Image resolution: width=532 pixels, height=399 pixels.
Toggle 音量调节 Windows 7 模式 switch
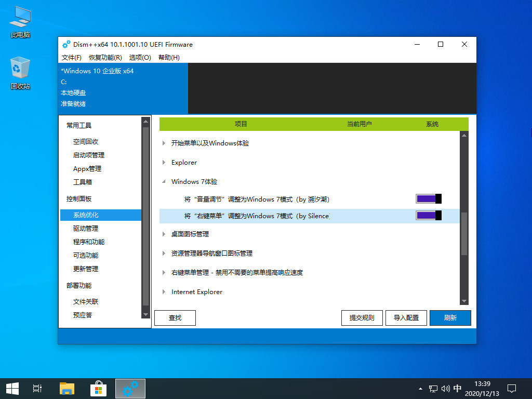click(427, 198)
